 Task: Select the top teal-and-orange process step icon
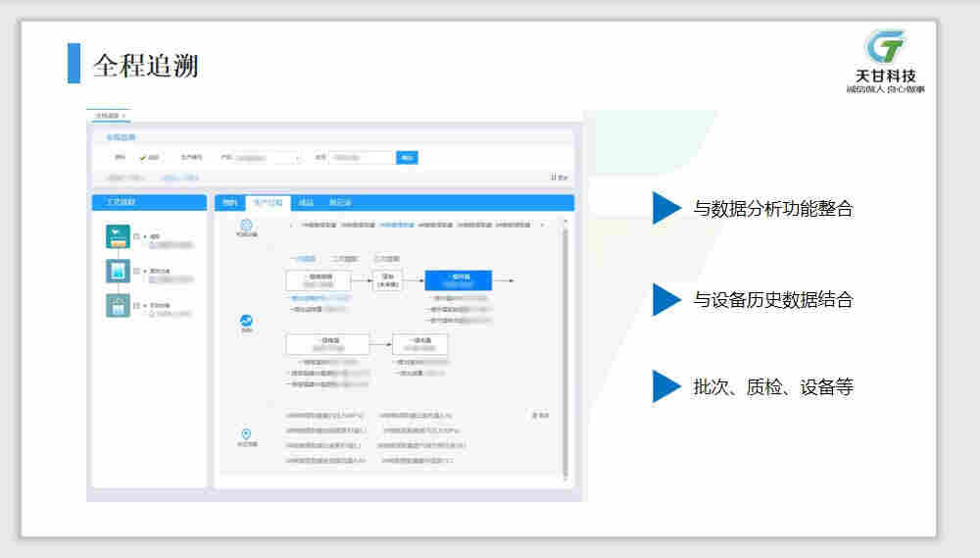click(119, 236)
